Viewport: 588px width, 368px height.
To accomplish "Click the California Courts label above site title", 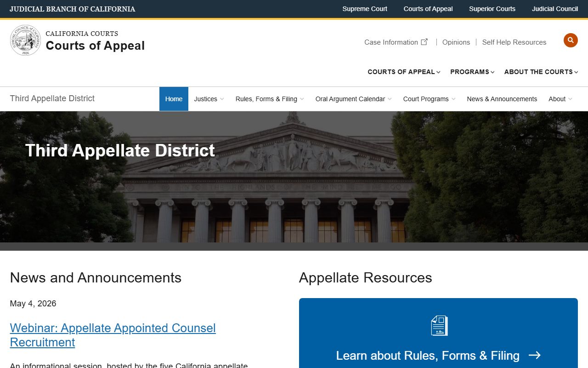I will 82,34.
